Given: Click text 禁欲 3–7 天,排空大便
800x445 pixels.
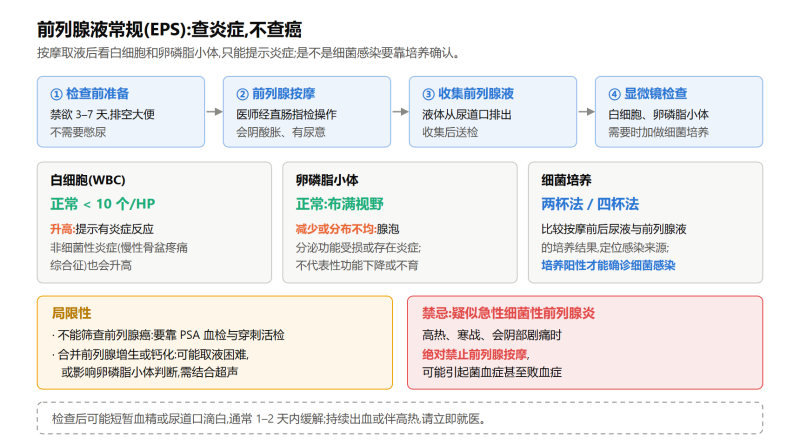Looking at the screenshot, I should point(103,114).
